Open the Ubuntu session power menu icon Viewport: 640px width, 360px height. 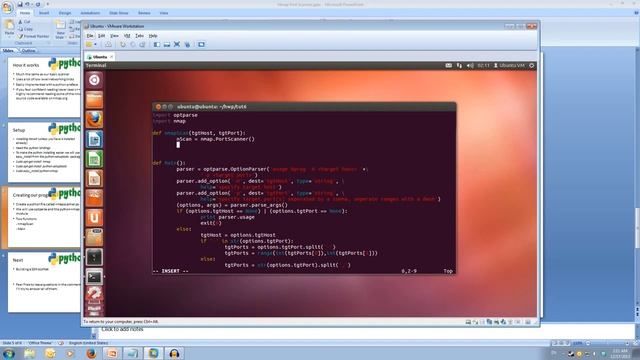(531, 65)
